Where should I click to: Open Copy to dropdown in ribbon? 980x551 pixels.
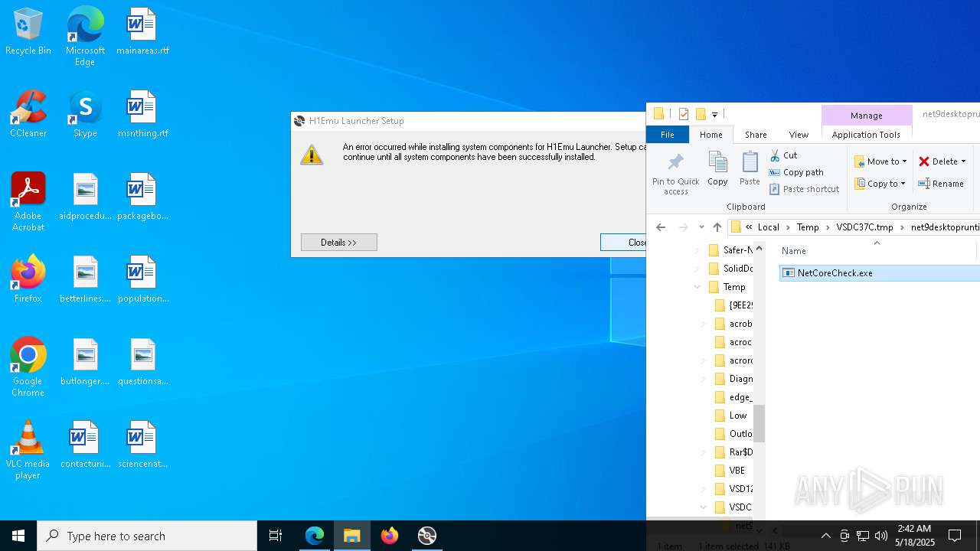coord(880,184)
